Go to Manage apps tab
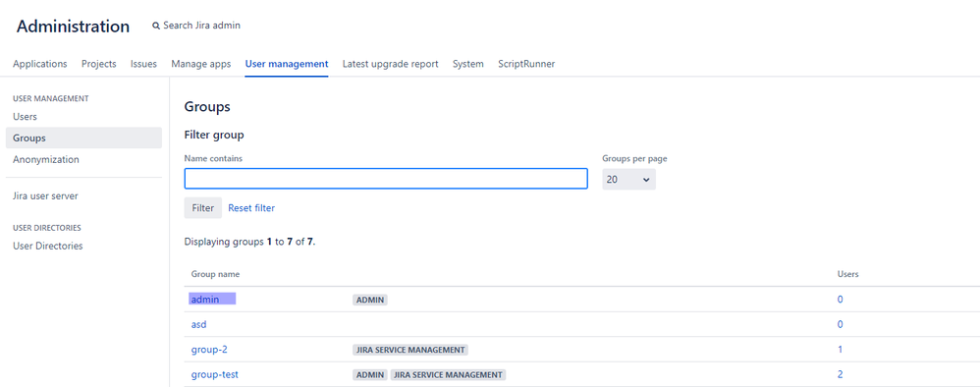 click(x=201, y=64)
